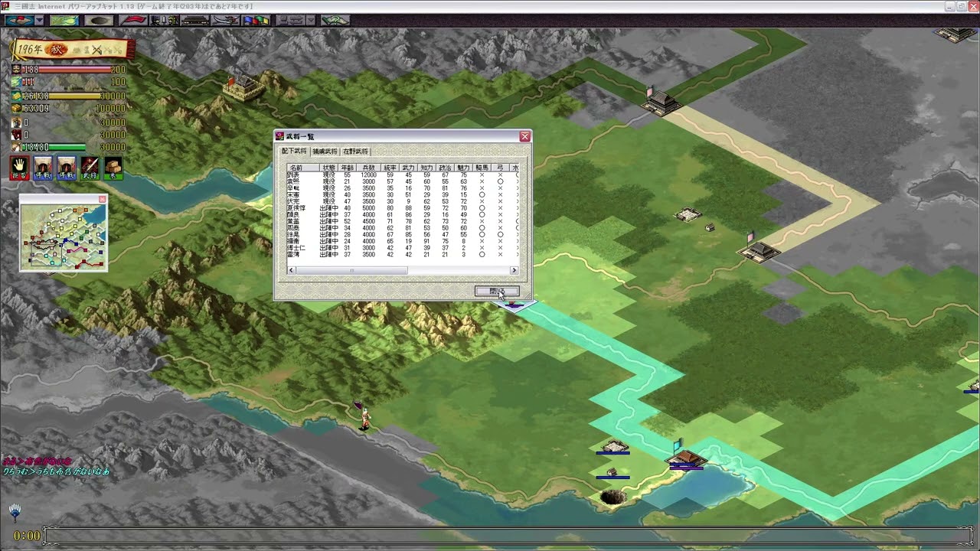Click the right arrow of the list's horizontal scrollbar
Viewport: 980px width, 551px height.
point(514,270)
